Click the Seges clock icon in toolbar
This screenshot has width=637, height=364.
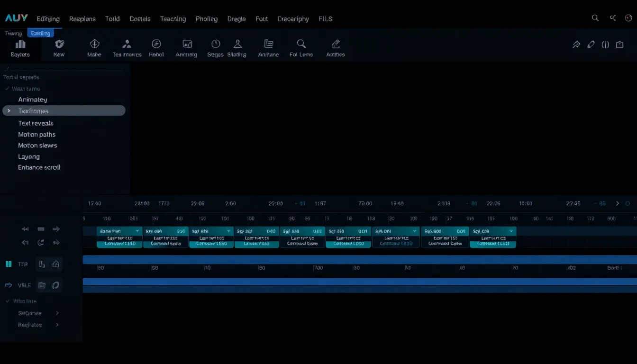point(216,44)
